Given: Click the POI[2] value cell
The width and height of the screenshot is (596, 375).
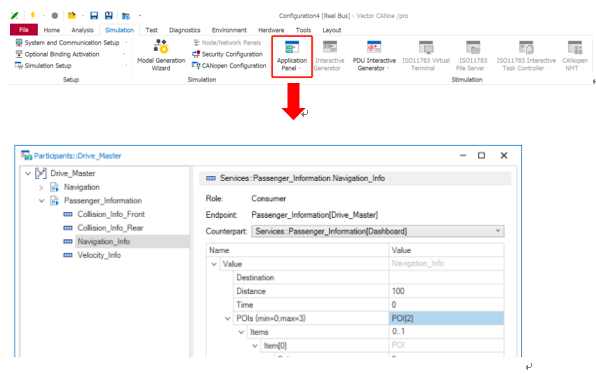Looking at the screenshot, I should click(x=446, y=318).
